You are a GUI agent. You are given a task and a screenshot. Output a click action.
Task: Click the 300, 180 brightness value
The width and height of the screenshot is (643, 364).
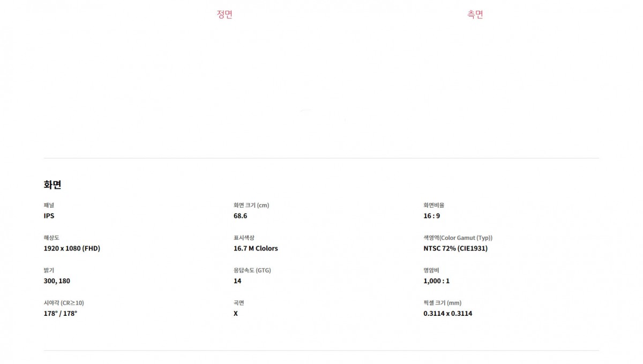(x=57, y=281)
